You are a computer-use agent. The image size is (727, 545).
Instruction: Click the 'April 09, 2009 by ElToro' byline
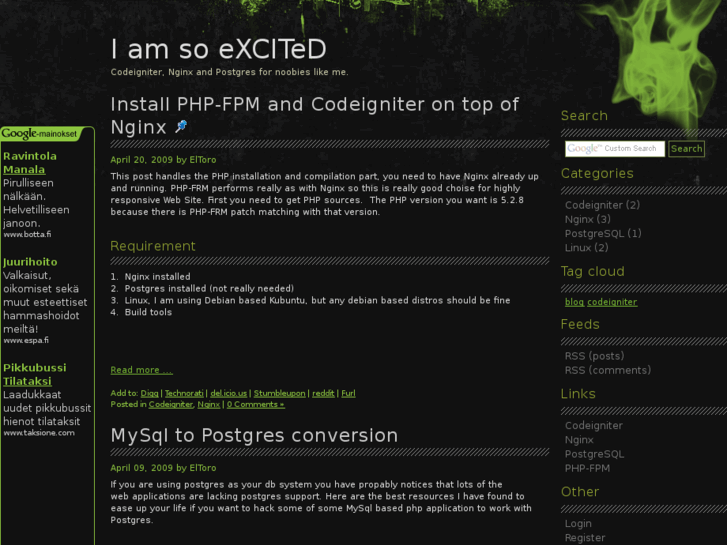163,468
